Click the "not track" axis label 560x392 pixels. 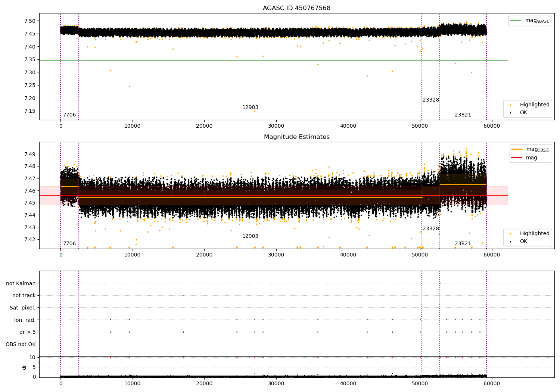coord(24,295)
